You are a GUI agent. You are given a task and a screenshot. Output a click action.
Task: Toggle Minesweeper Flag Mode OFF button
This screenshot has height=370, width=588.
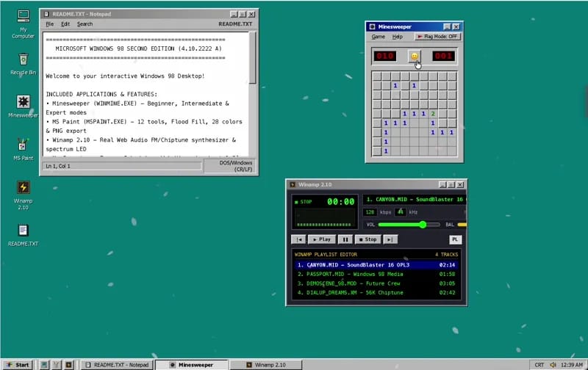[437, 37]
